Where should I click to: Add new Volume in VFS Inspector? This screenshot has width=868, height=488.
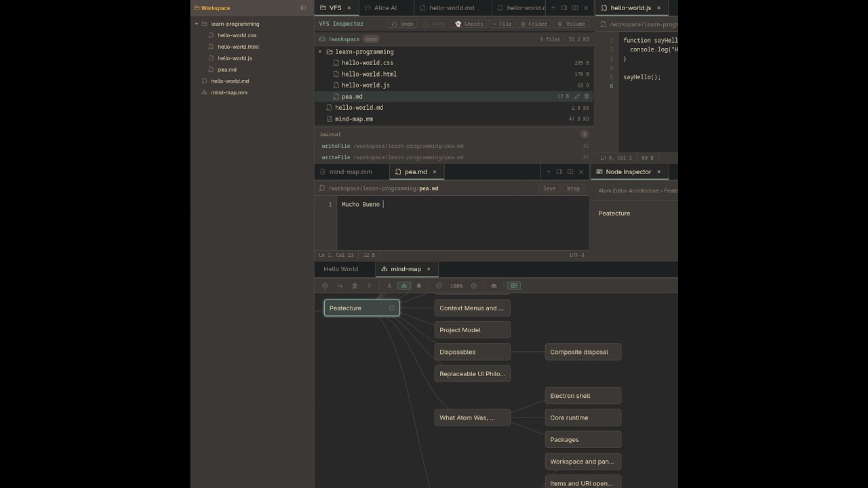pos(571,24)
